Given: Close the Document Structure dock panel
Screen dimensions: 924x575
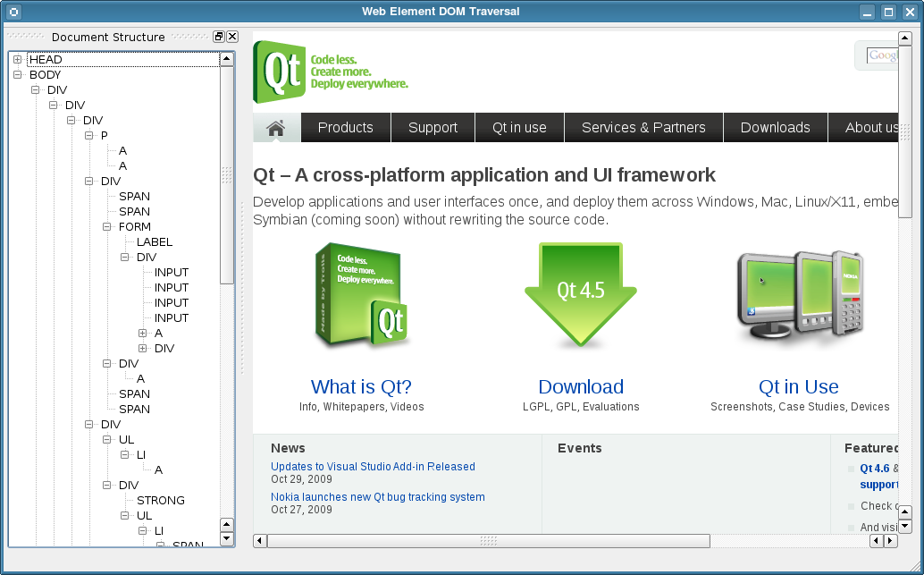Looking at the screenshot, I should coord(232,37).
